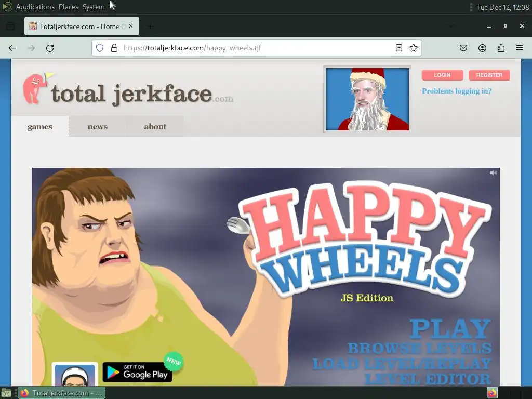Open the System menu
This screenshot has width=532, height=399.
[94, 7]
